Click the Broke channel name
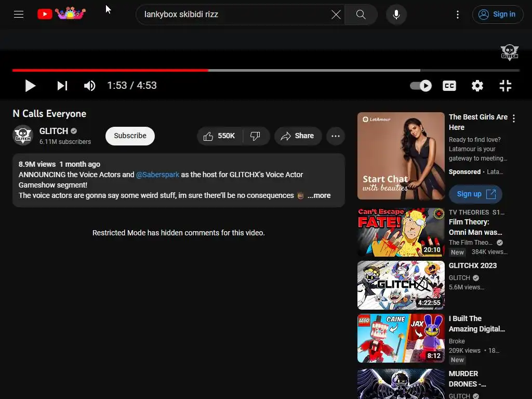 click(x=457, y=341)
